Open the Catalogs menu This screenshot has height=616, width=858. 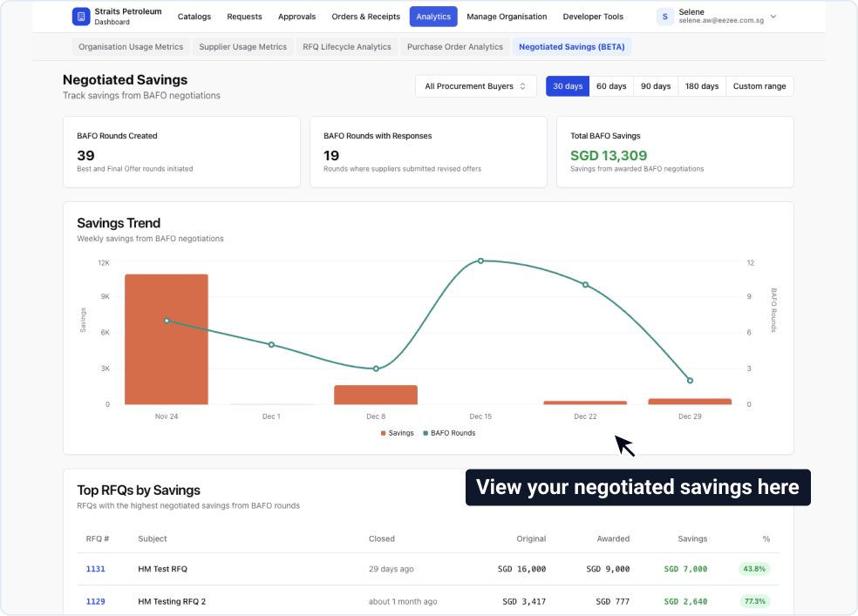tap(194, 16)
